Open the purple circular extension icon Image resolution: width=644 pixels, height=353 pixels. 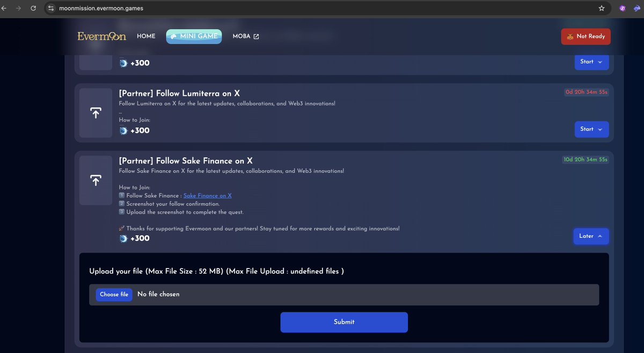pos(622,9)
